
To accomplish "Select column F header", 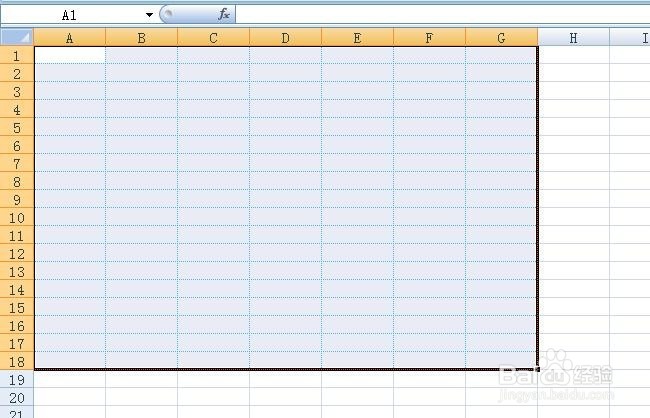I will (x=429, y=38).
